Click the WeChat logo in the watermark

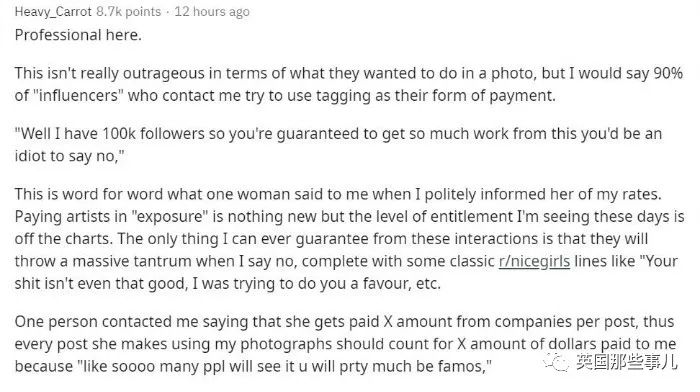(556, 361)
